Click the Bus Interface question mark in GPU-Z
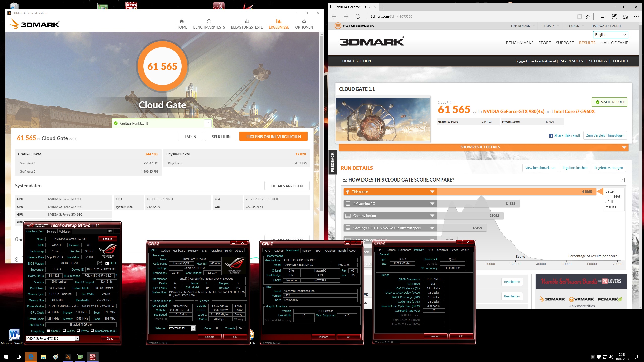Viewport: 644px width, 362px height. coord(116,276)
